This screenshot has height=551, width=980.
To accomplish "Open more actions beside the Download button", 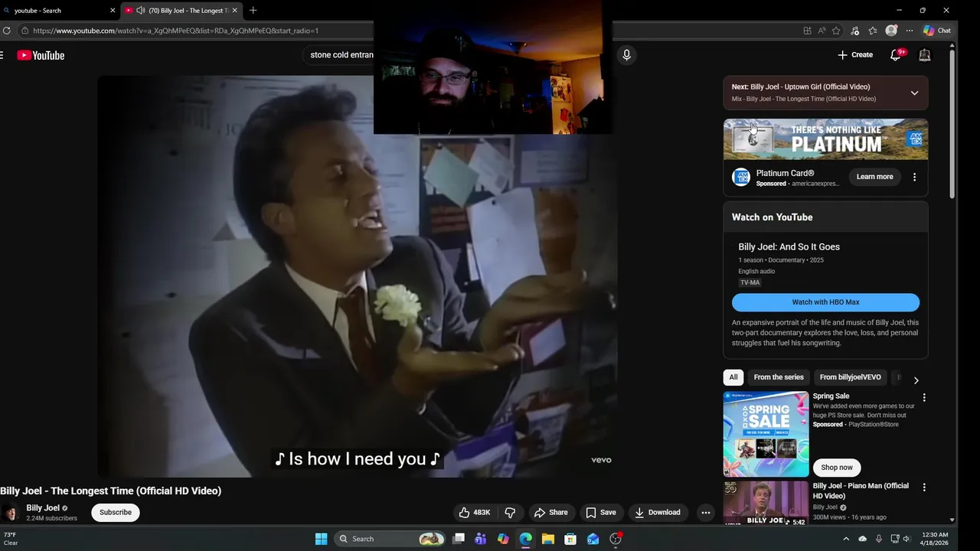I will click(706, 513).
